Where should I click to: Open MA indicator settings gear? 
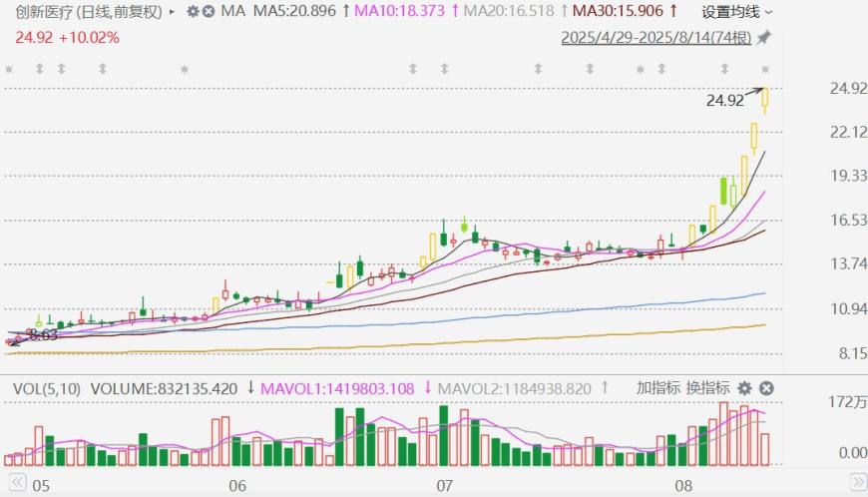tap(193, 12)
